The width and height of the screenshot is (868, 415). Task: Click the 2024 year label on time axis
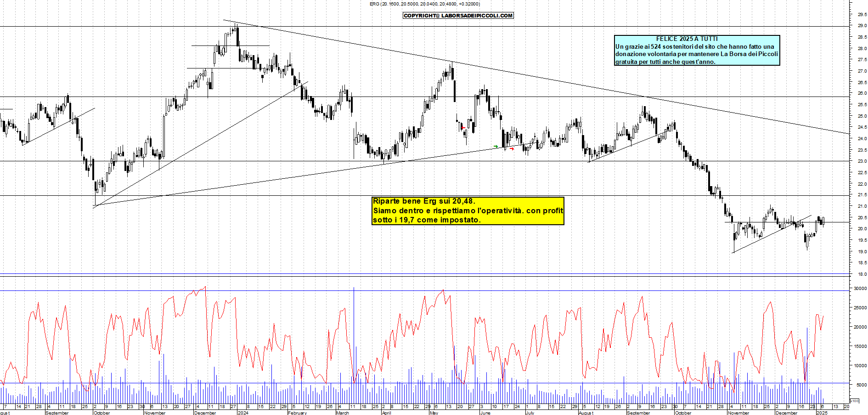[243, 413]
